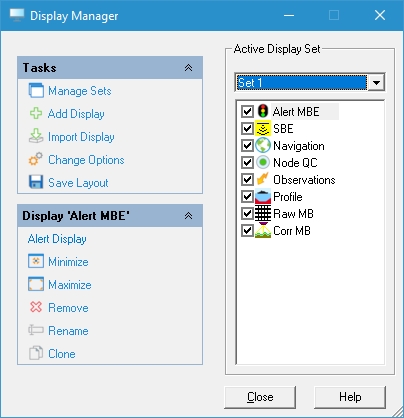This screenshot has width=404, height=418.
Task: Click the Profile ship icon
Action: pos(263,196)
